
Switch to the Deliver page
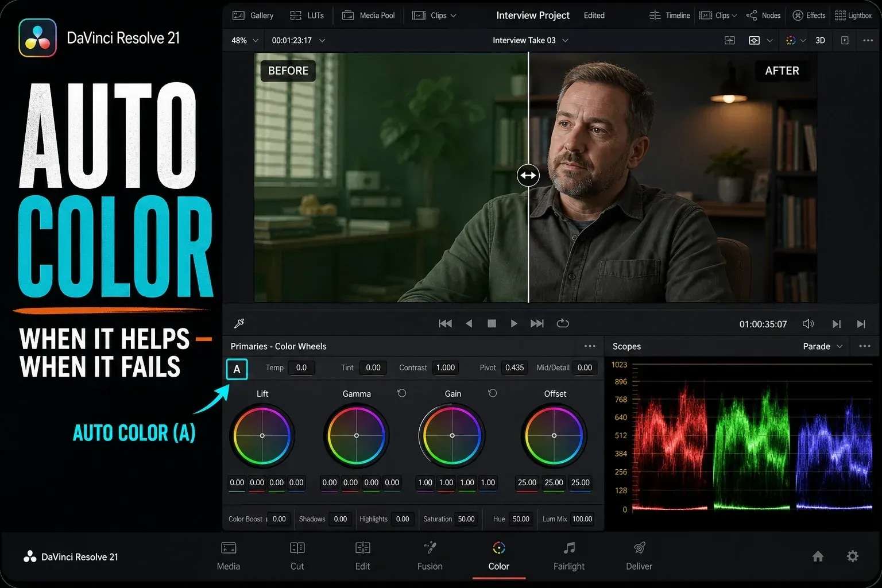[639, 556]
